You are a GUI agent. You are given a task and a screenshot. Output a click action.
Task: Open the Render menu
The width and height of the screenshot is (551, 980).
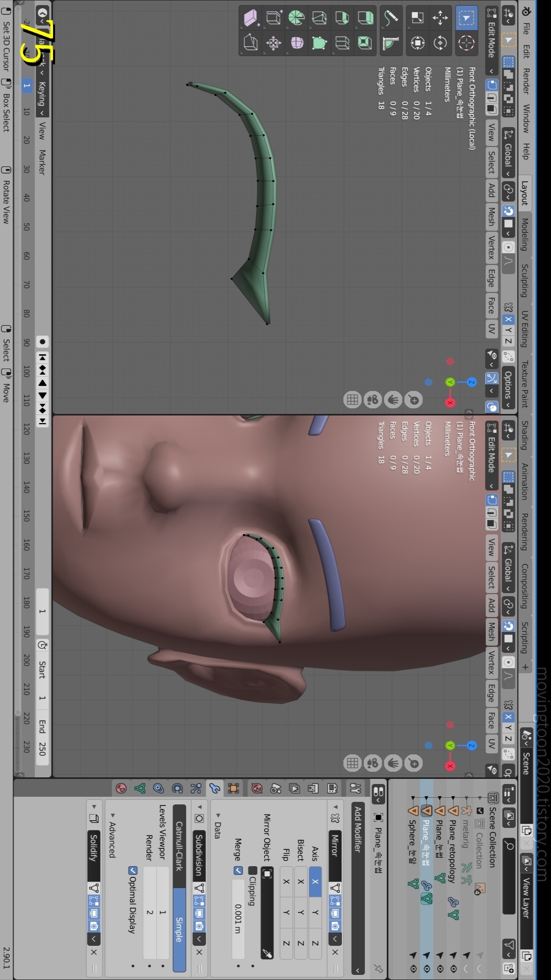pyautogui.click(x=526, y=81)
